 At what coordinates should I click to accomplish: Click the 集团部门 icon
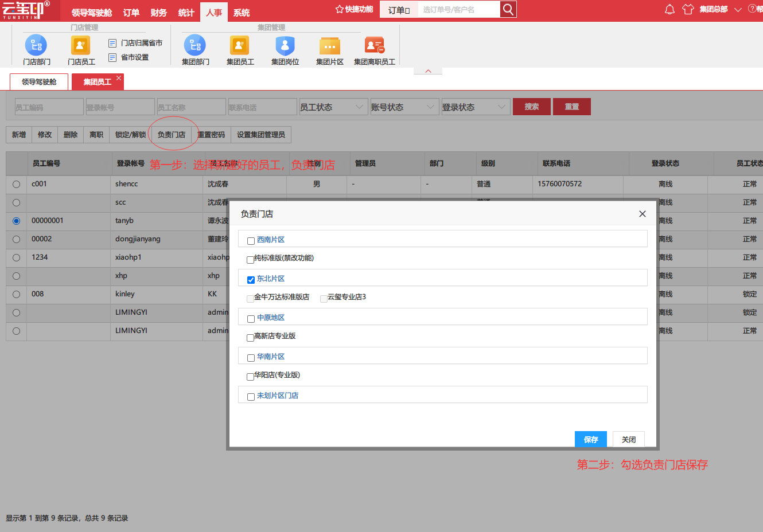(194, 45)
